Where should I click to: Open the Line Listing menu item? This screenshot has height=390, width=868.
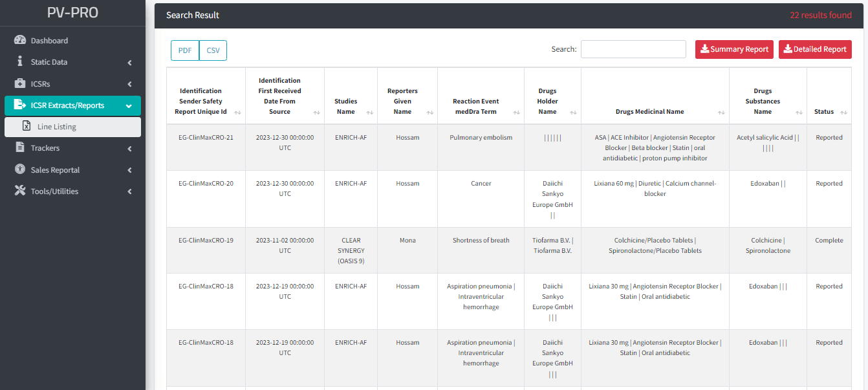(x=57, y=127)
